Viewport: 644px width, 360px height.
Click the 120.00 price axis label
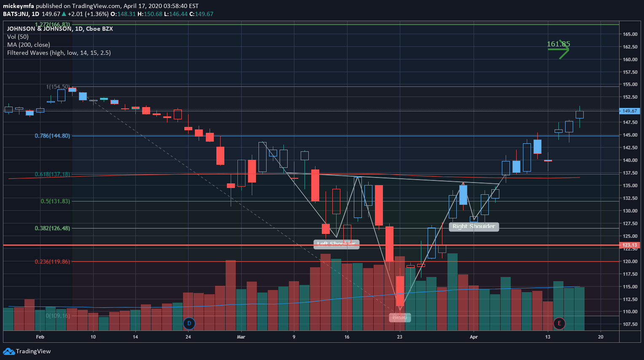(630, 261)
